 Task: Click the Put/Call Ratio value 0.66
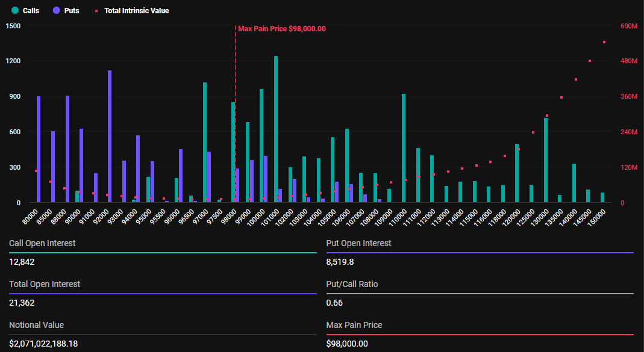coord(334,303)
